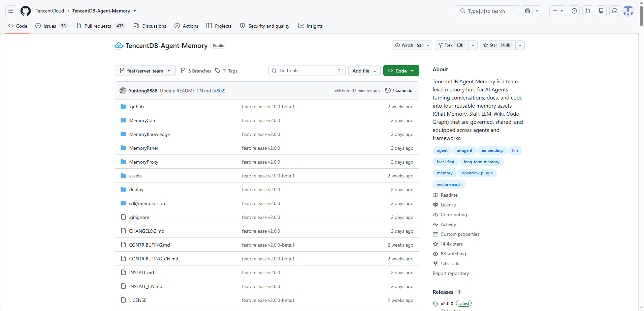This screenshot has width=644, height=311.
Task: Open the deploy folder
Action: [x=136, y=190]
